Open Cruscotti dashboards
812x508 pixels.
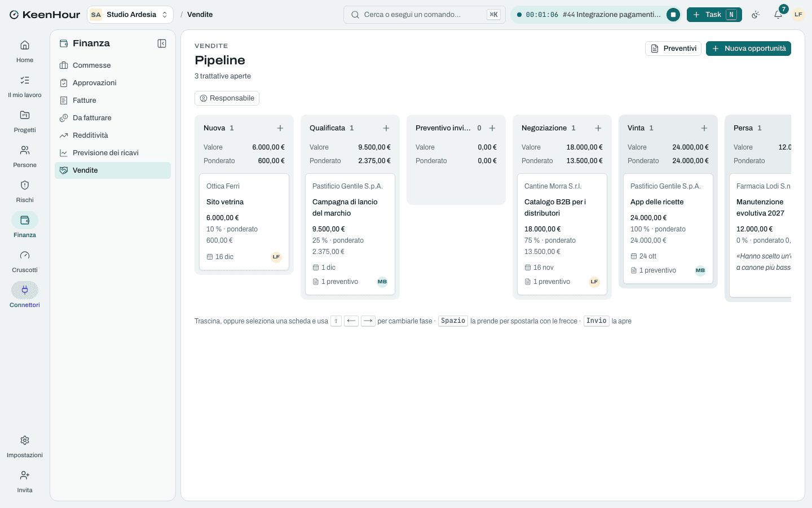click(x=25, y=261)
